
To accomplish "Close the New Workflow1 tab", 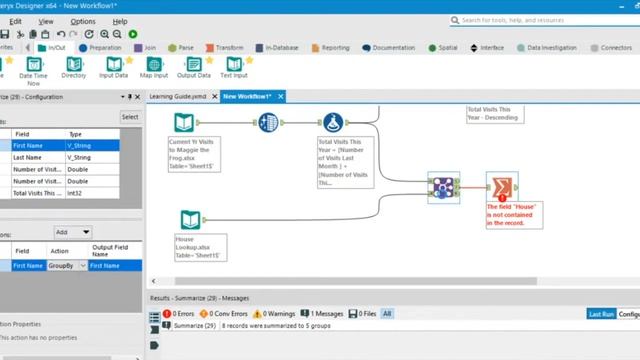I will (x=281, y=96).
